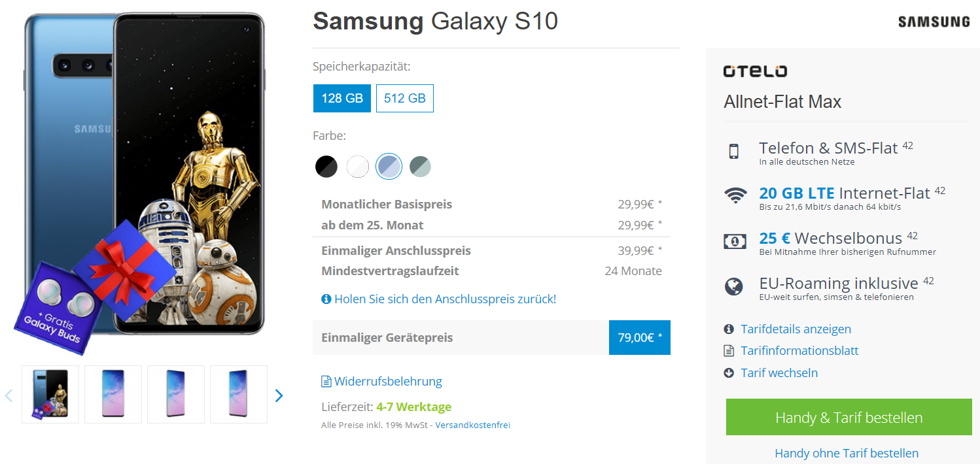Choose the black color option
The width and height of the screenshot is (980, 464).
326,167
